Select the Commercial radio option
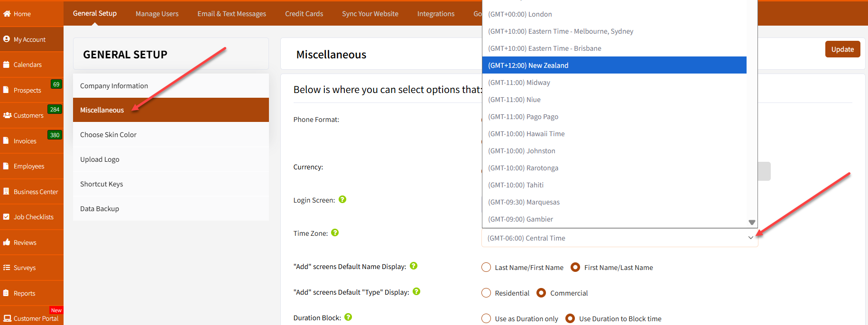This screenshot has width=868, height=325. tap(541, 293)
